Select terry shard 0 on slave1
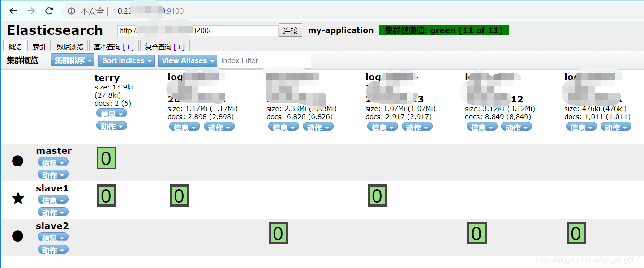This screenshot has height=268, width=644. click(x=107, y=196)
